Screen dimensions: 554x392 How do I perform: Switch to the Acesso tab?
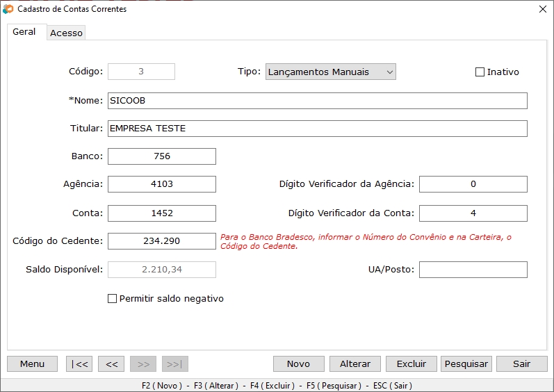(x=66, y=33)
